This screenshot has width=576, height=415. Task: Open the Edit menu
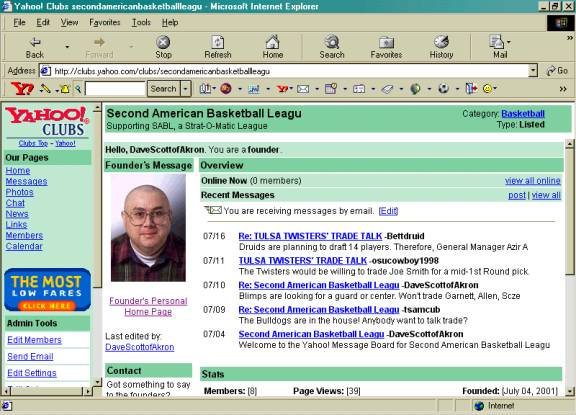tap(43, 22)
